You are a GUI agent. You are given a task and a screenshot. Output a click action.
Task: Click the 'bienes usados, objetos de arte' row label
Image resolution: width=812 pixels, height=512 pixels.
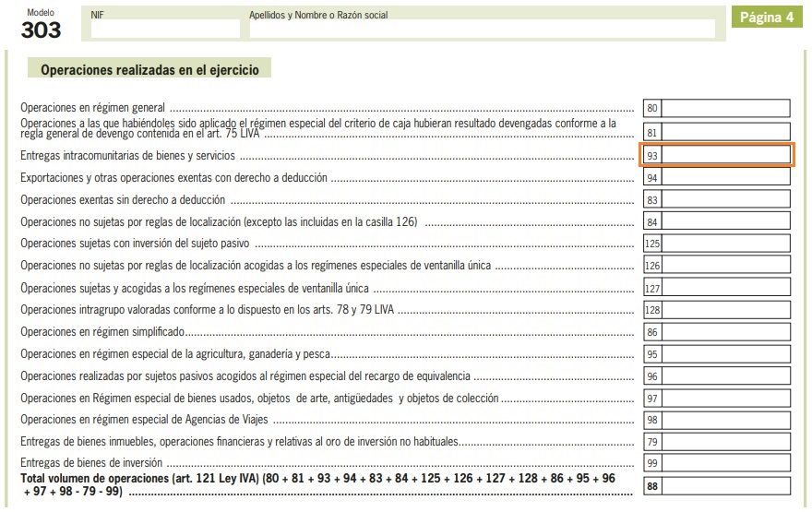(x=259, y=399)
